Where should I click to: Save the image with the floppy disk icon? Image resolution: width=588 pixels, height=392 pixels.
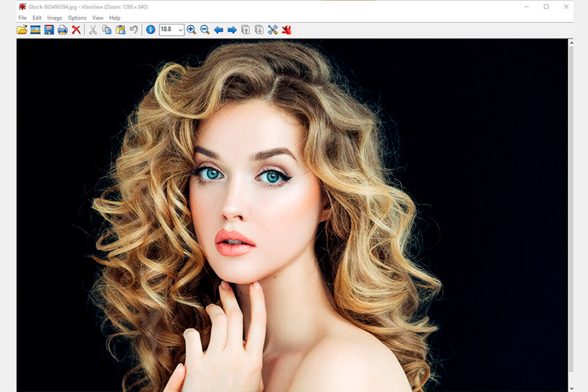50,29
